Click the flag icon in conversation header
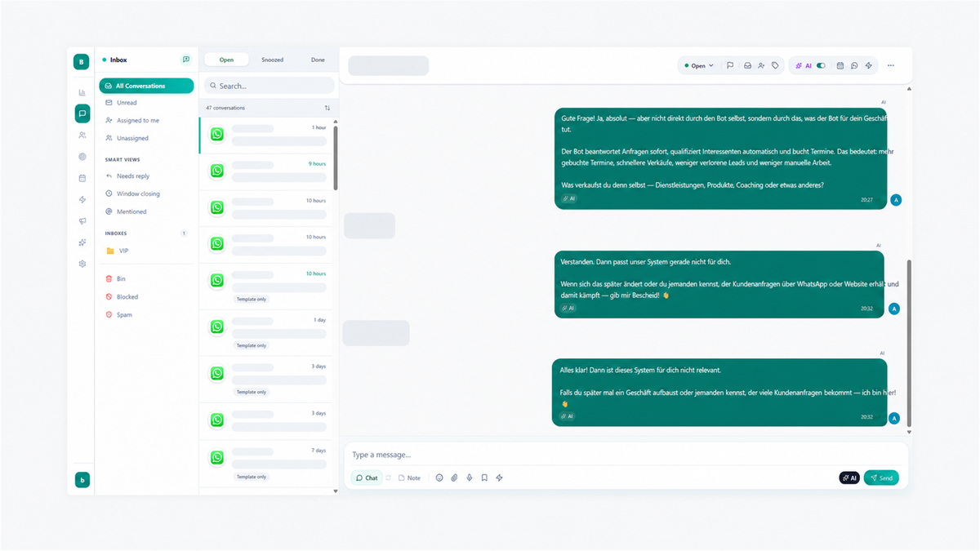Viewport: 980px width, 551px height. [x=730, y=65]
